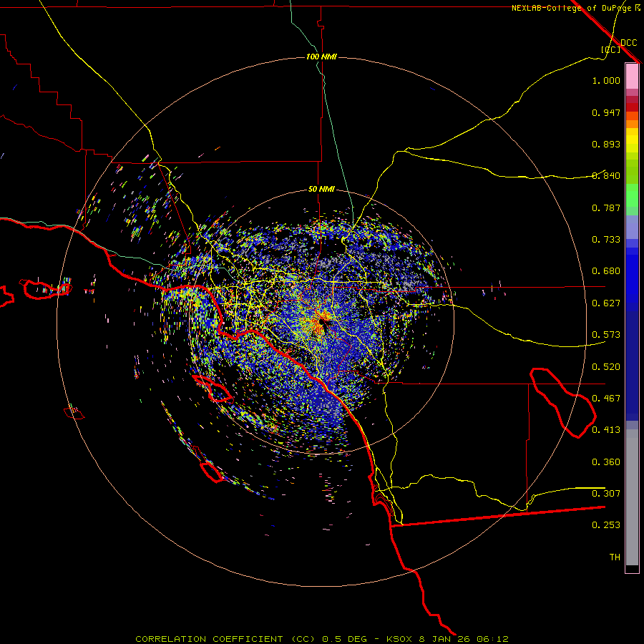Click the 0.840 color scale label
The height and width of the screenshot is (644, 644).
pos(606,176)
